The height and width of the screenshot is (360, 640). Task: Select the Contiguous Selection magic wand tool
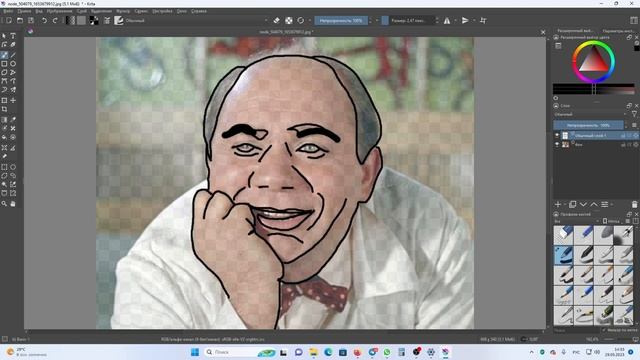click(x=4, y=184)
